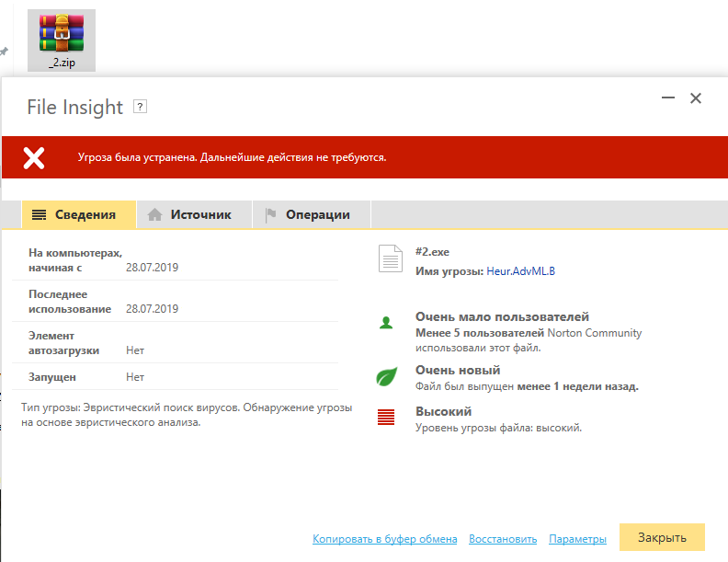This screenshot has height=562, width=728.
Task: Click the Восстановить link
Action: [x=503, y=539]
